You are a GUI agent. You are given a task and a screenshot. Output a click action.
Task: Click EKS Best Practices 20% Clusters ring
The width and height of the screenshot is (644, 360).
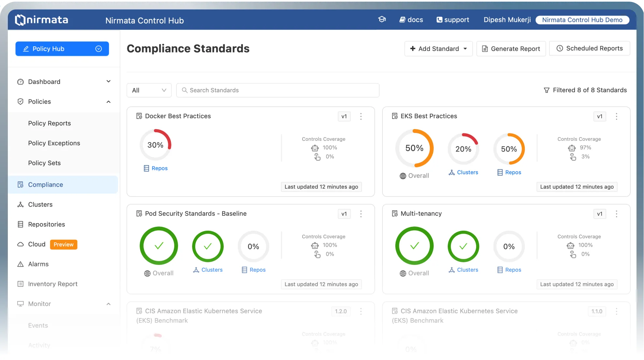coord(463,149)
